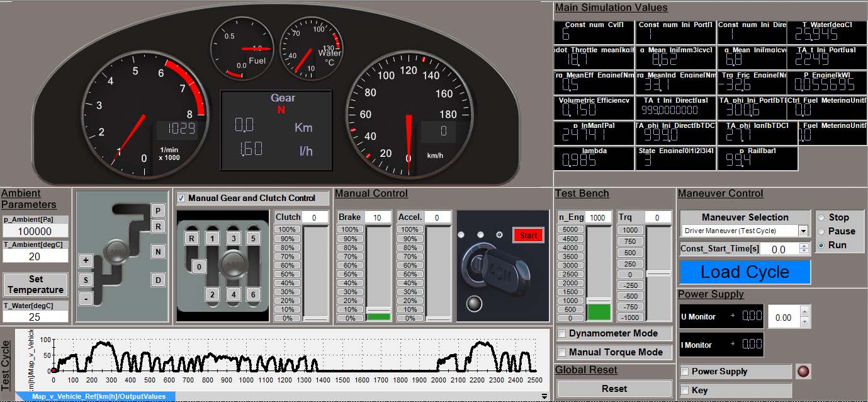Screen dimensions: 868x402
Task: Click the automatic selector knob
Action: click(x=116, y=250)
